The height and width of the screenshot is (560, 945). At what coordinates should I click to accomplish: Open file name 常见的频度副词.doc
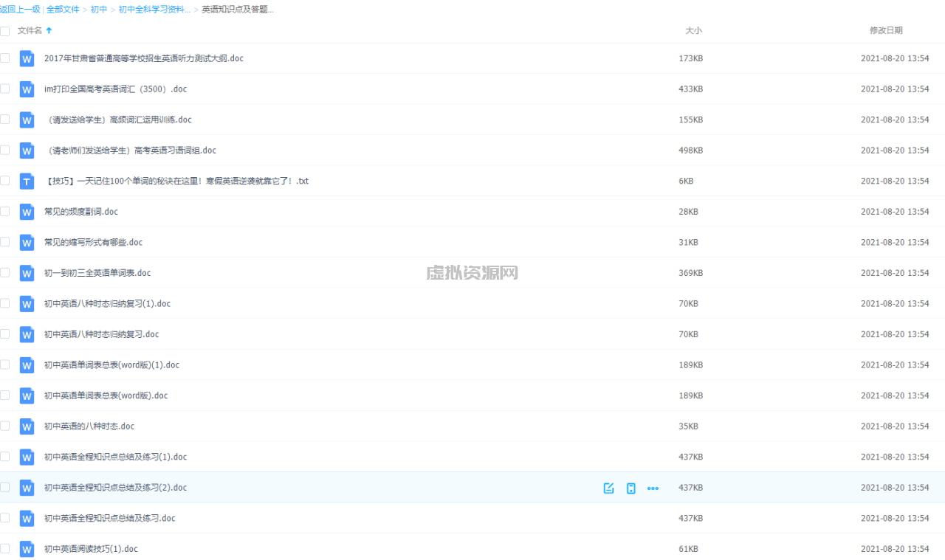tap(81, 212)
